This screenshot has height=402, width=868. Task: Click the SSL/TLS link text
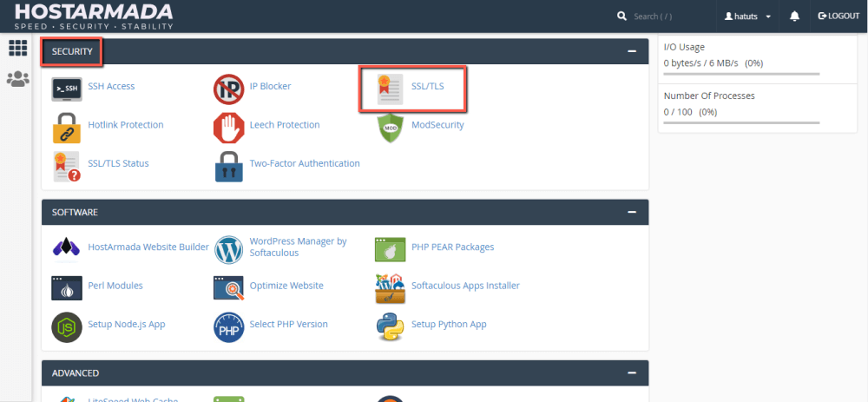click(427, 86)
